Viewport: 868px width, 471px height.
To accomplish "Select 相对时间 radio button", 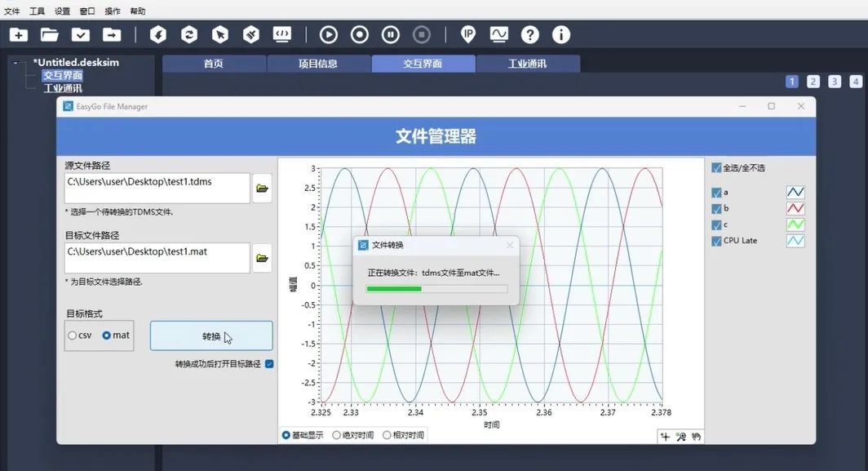I will coord(387,435).
